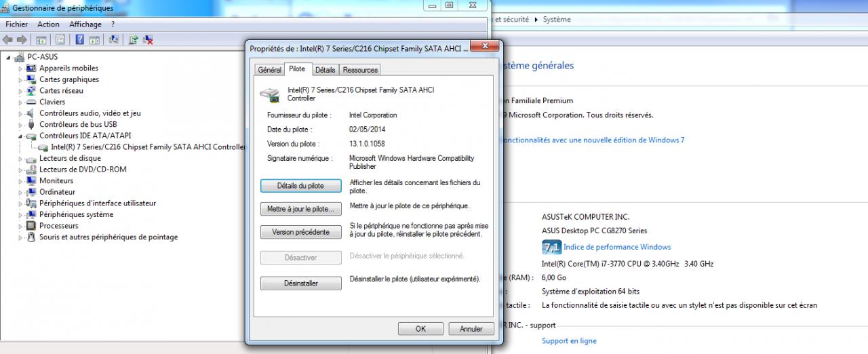Toggle the show/hide console tree toolbar icon

41,39
